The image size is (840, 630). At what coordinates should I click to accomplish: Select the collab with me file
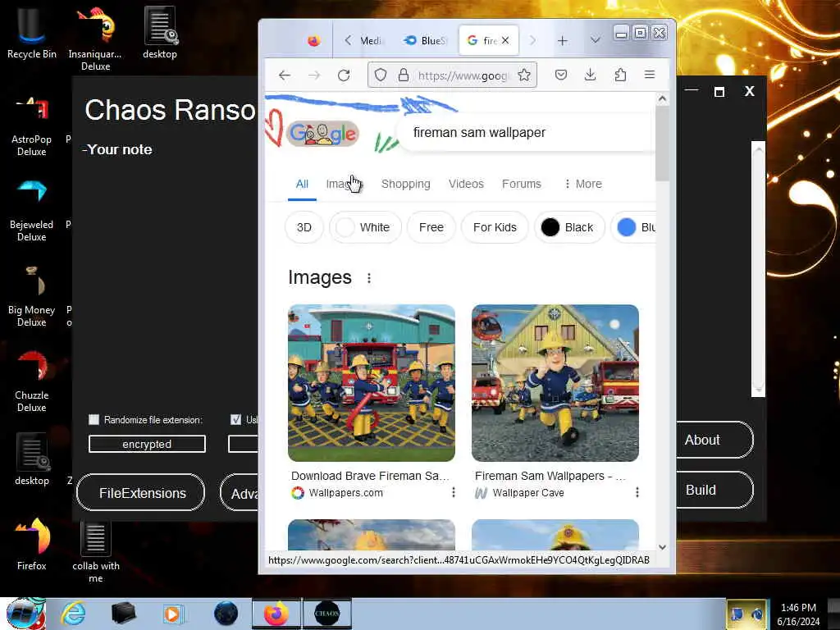click(95, 552)
